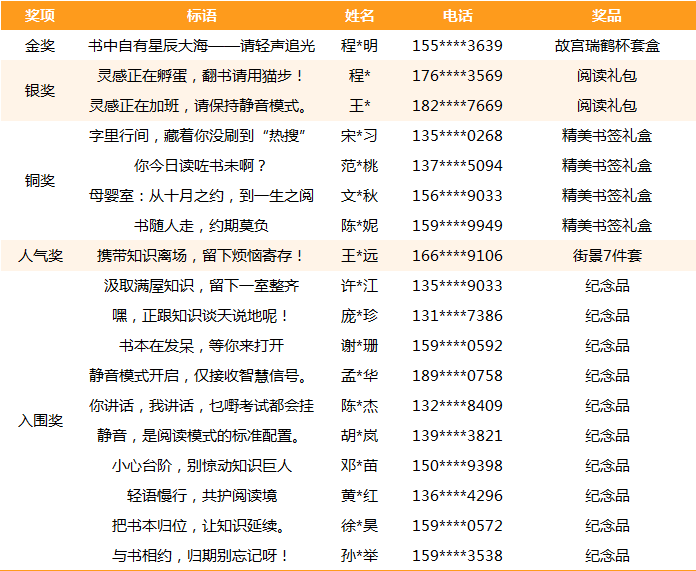696x571 pixels.
Task: Click slogan 嘿，正跟知识谈天说地呢！
Action: pos(202,316)
